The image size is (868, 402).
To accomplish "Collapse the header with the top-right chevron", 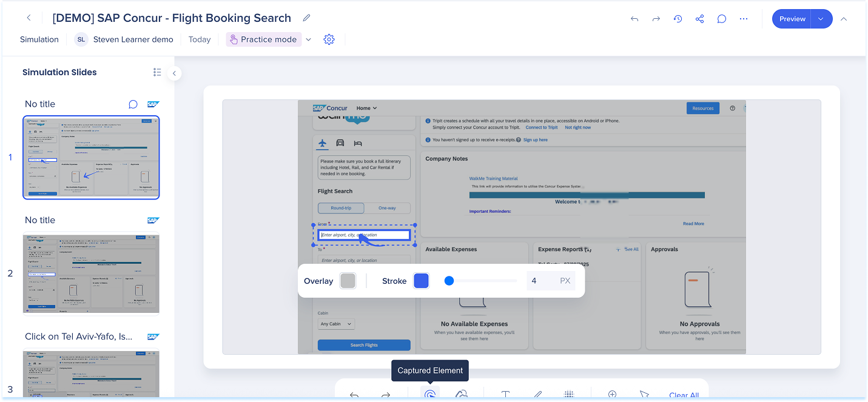I will point(844,19).
